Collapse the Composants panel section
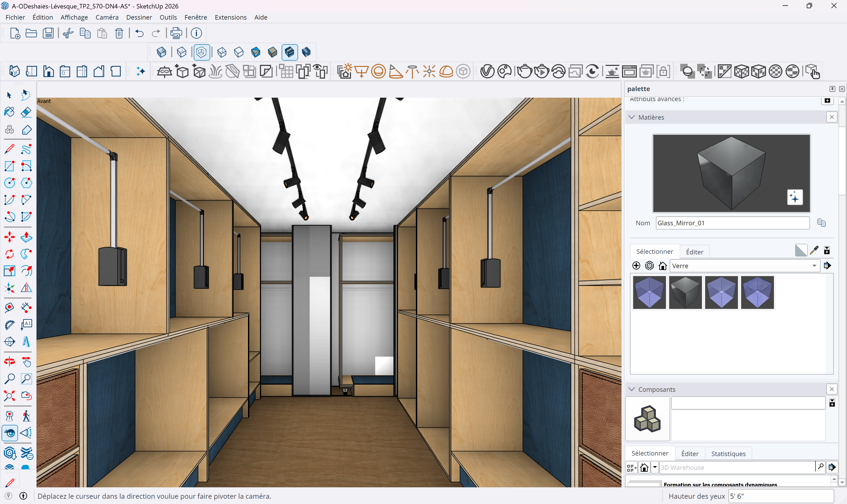The height and width of the screenshot is (504, 847). 632,389
